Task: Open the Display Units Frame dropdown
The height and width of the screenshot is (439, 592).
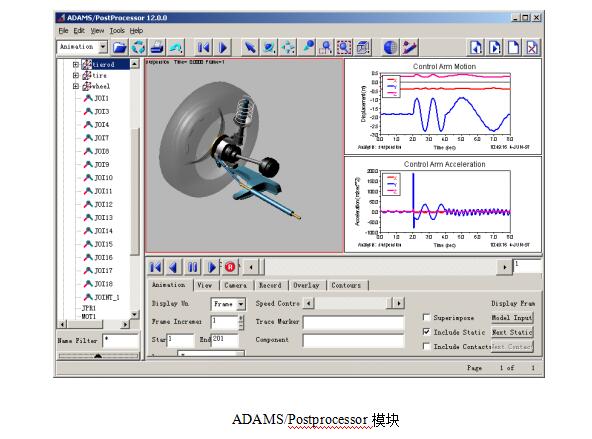Action: (x=240, y=304)
